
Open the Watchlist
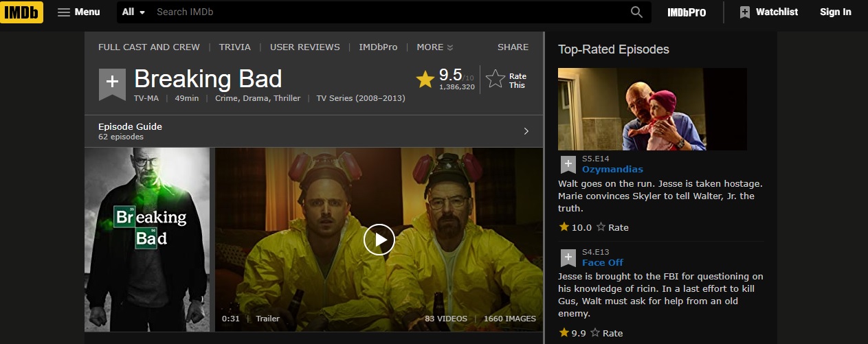click(x=769, y=12)
